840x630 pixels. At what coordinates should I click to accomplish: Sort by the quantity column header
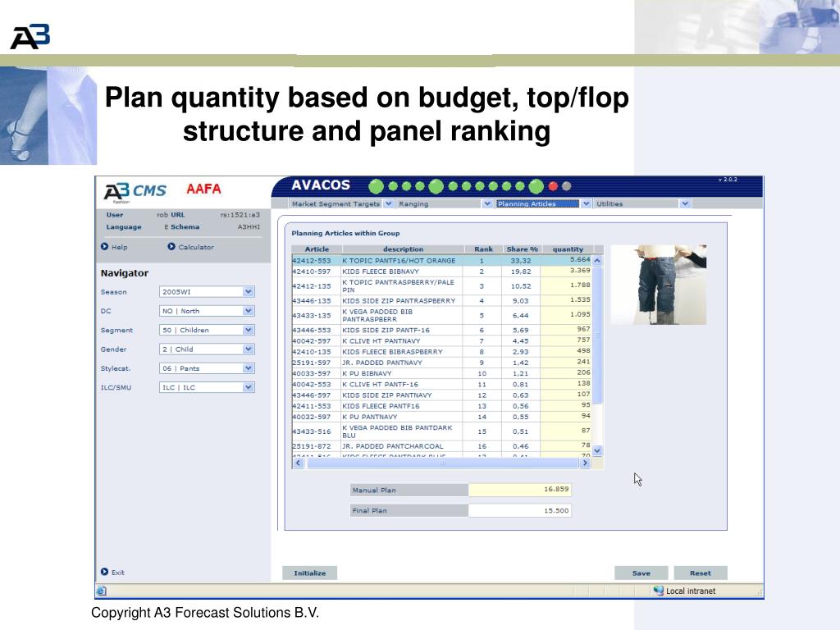[x=568, y=249]
